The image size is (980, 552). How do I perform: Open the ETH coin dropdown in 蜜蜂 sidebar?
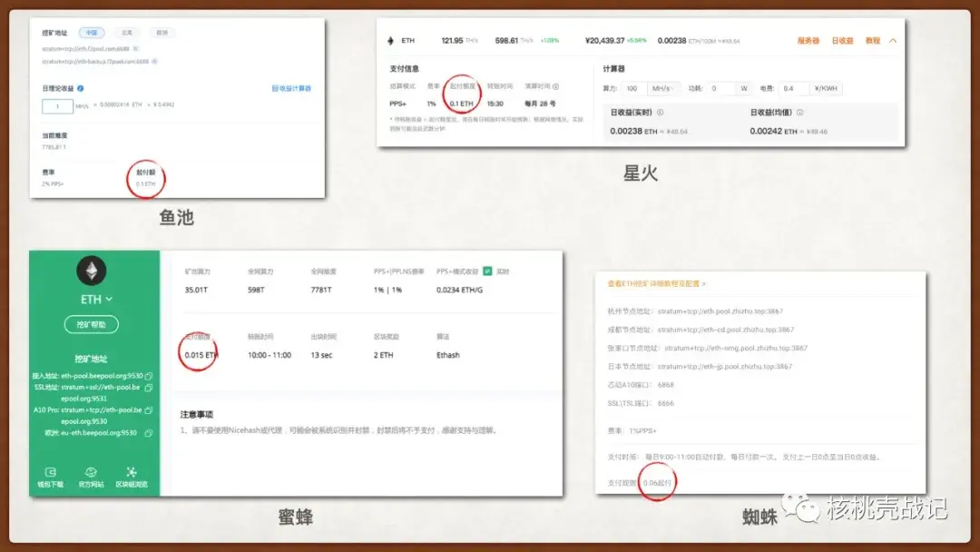96,300
